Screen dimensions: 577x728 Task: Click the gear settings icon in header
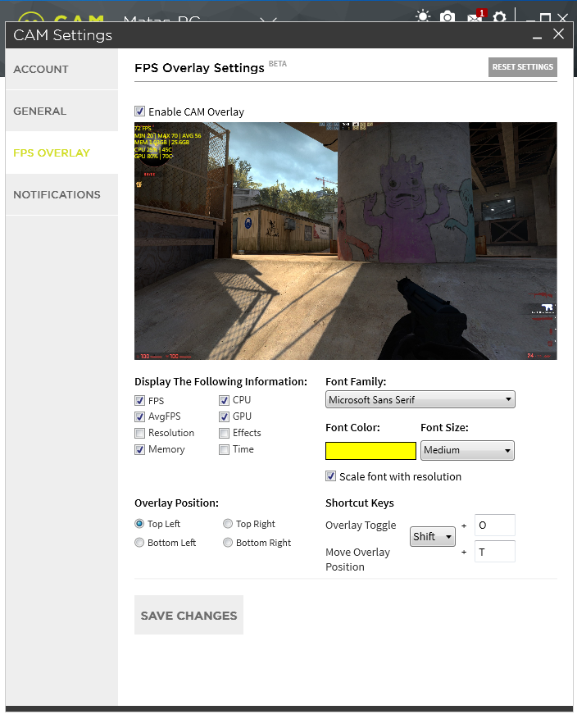[499, 16]
